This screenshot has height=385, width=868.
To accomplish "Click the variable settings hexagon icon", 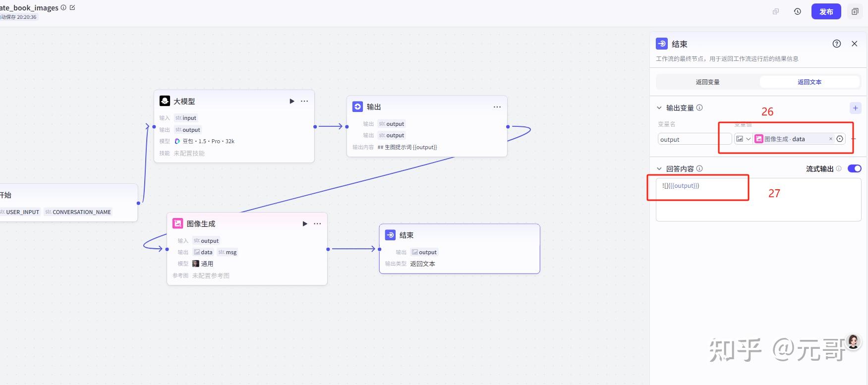I will pos(840,139).
